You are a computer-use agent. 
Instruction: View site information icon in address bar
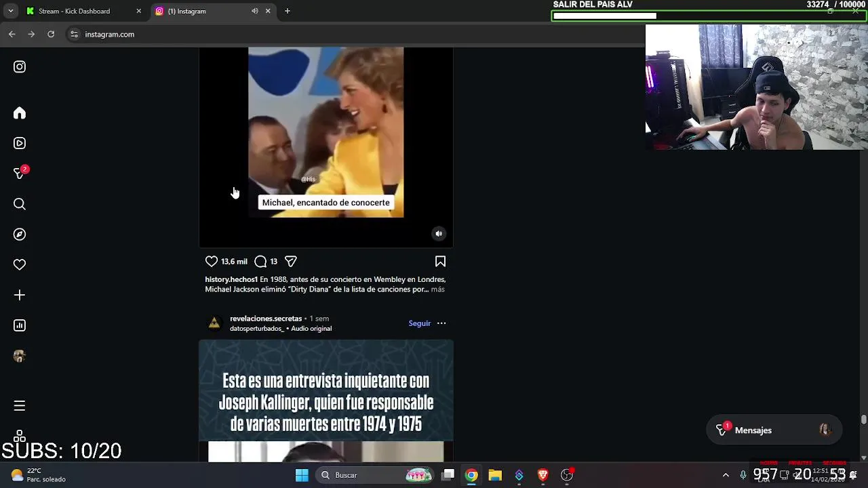pyautogui.click(x=75, y=34)
